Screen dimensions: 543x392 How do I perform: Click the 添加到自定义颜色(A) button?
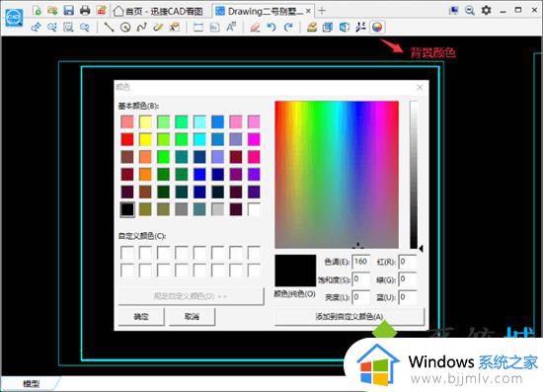(349, 317)
